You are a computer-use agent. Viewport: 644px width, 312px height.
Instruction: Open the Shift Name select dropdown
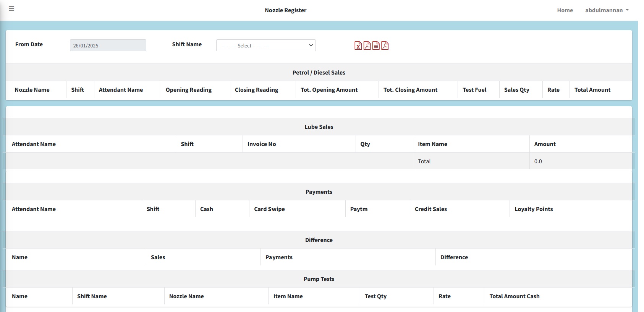click(x=266, y=45)
